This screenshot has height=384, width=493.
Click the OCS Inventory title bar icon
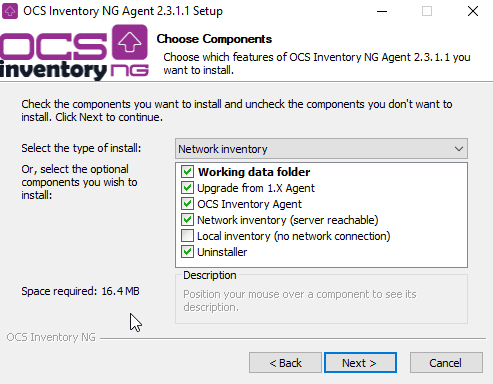[x=10, y=11]
